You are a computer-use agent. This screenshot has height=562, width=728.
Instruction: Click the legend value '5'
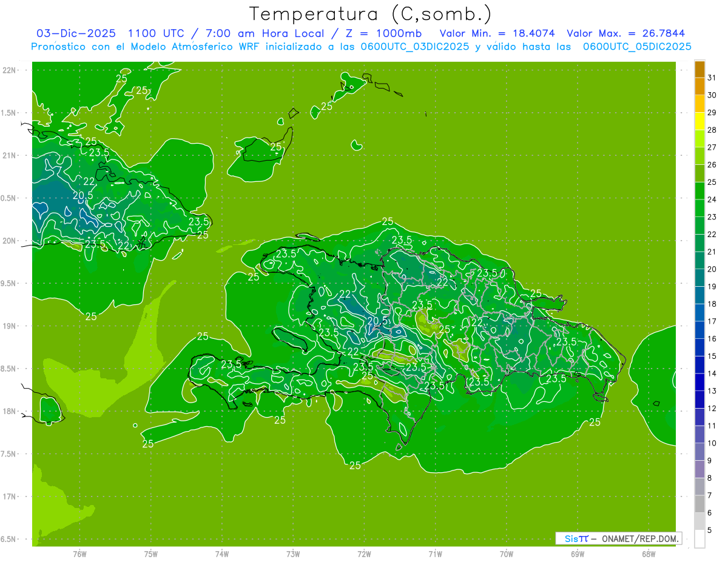(x=710, y=530)
